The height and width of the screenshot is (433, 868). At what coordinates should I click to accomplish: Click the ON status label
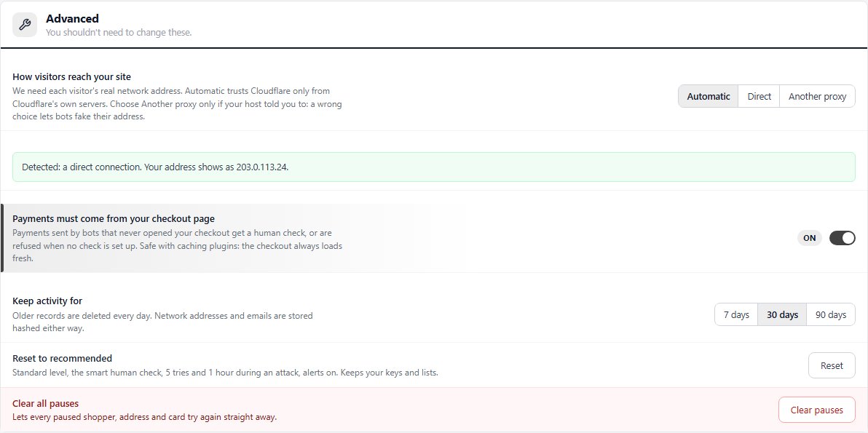coord(809,238)
